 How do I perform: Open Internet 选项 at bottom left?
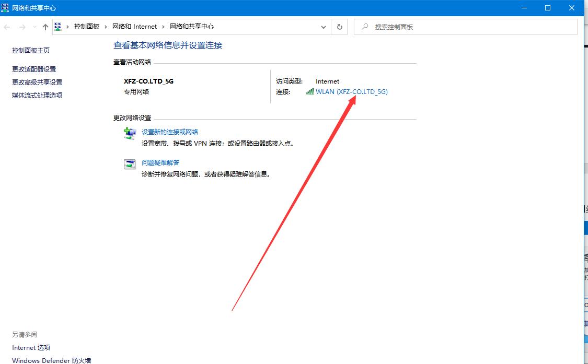[31, 347]
